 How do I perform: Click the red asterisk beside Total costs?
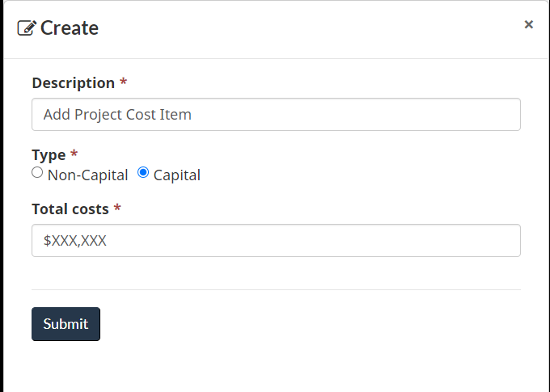pyautogui.click(x=117, y=209)
